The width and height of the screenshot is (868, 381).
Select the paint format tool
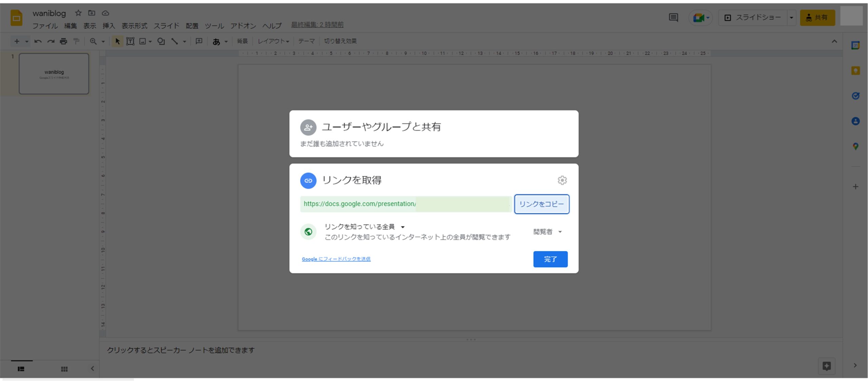(76, 41)
